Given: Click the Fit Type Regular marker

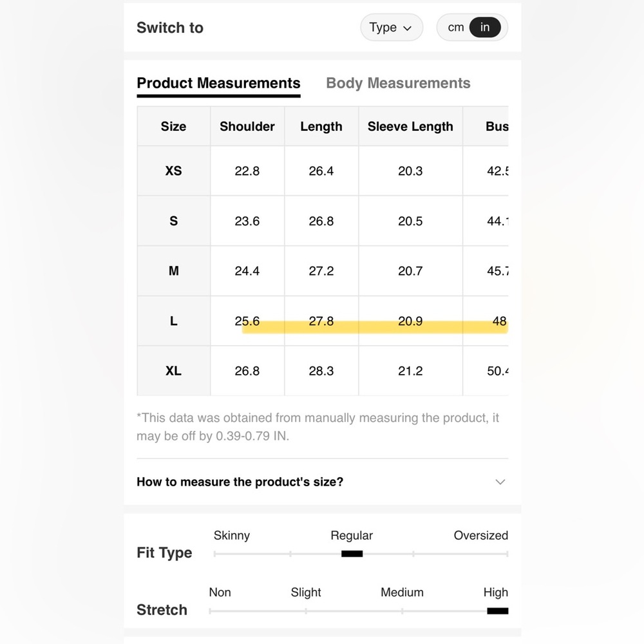Looking at the screenshot, I should click(x=352, y=554).
